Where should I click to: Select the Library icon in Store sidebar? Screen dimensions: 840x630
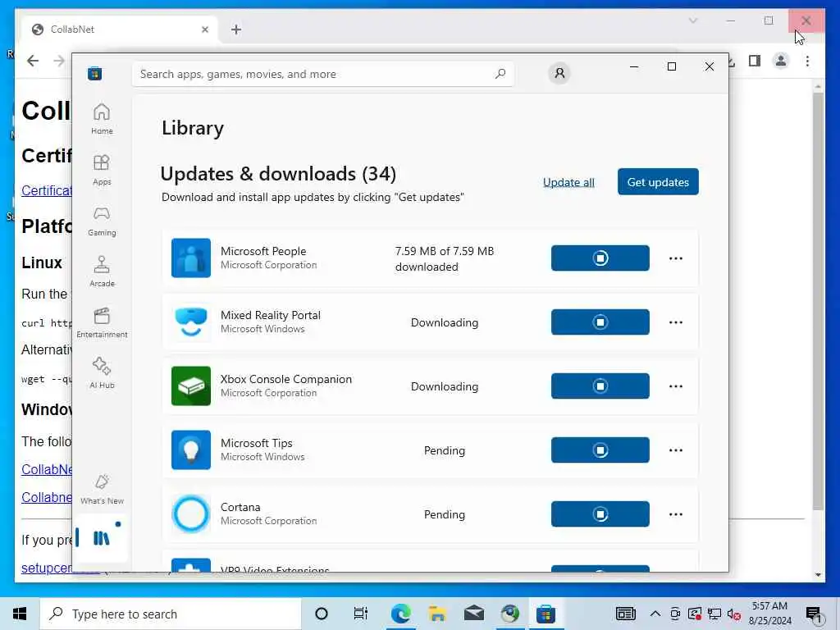101,537
